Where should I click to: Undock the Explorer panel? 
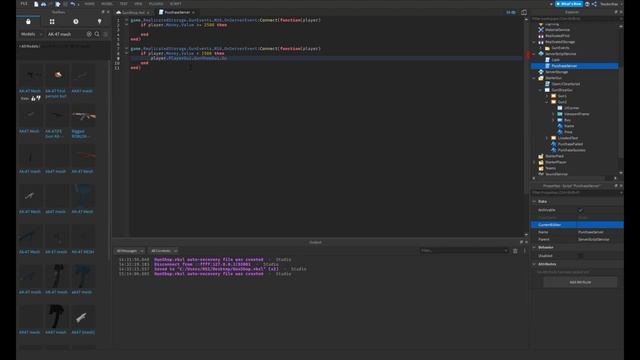click(x=616, y=12)
